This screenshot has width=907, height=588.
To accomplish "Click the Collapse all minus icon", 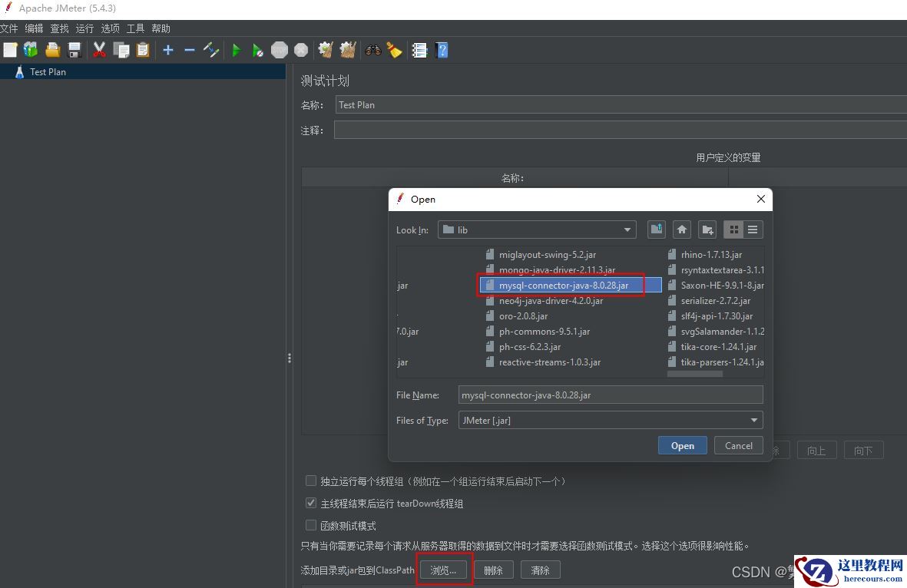I will (189, 51).
